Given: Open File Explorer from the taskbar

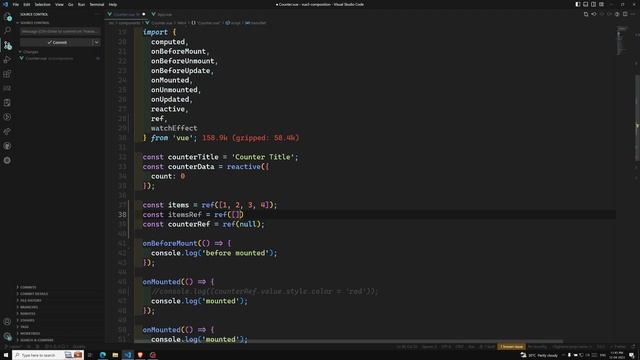Looking at the screenshot, I should point(115,355).
